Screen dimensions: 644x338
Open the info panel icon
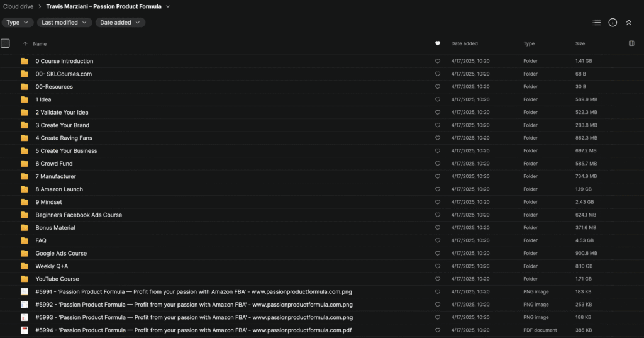[x=613, y=23]
